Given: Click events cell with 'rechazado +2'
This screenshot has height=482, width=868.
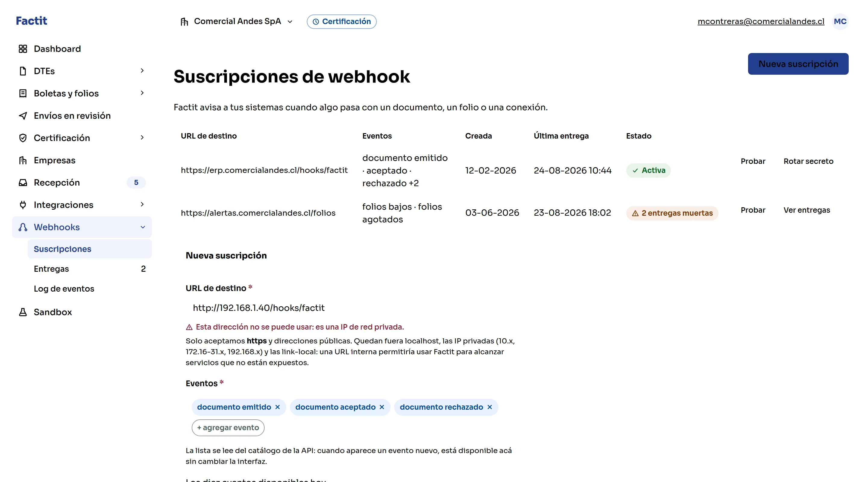Looking at the screenshot, I should coord(405,171).
